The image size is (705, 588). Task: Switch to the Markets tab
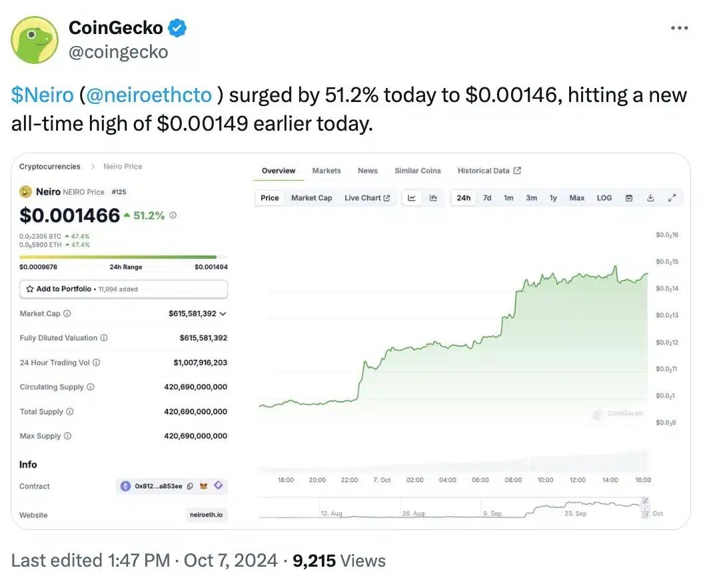point(326,171)
